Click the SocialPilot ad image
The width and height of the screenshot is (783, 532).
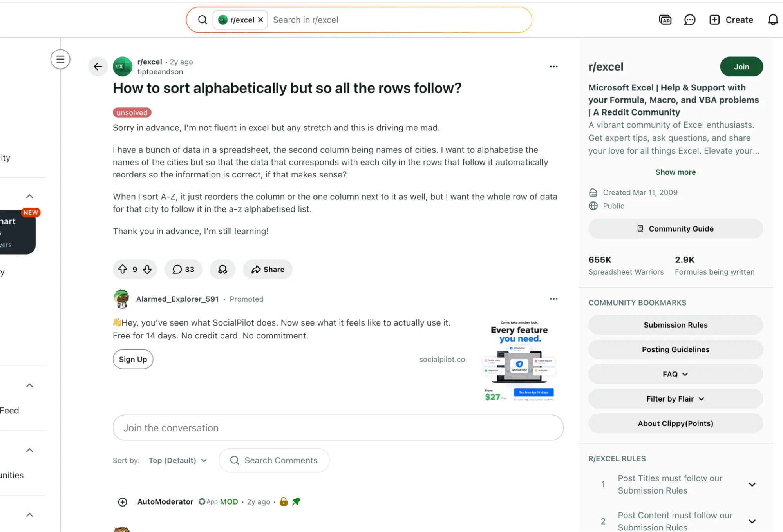pos(519,360)
